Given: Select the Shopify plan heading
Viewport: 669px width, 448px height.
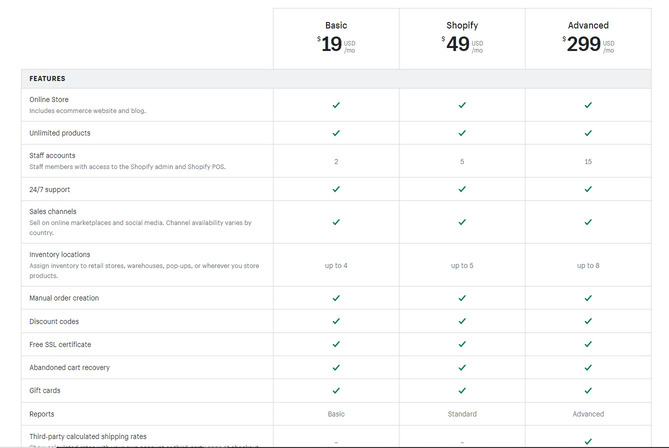Looking at the screenshot, I should pos(462,26).
